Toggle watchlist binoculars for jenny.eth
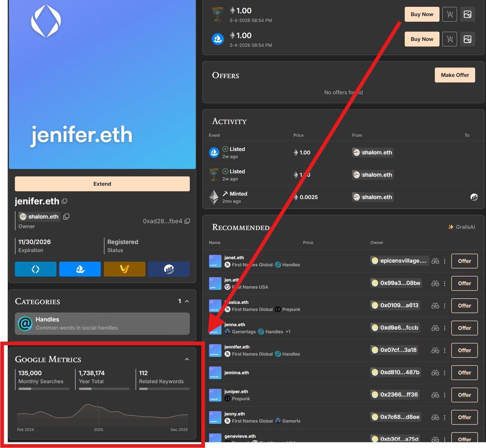Viewport: 486px width, 448px height. pos(435,417)
